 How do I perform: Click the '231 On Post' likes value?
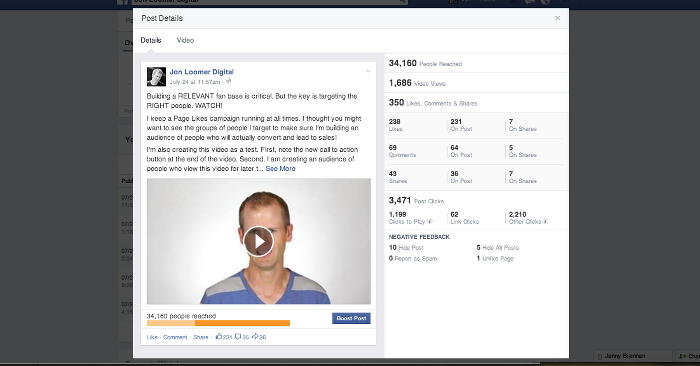tap(461, 125)
